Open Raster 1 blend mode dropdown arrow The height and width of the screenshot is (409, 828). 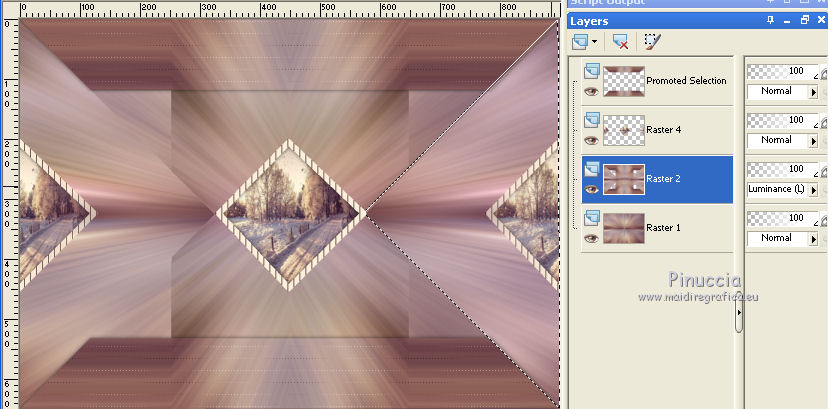(x=813, y=239)
